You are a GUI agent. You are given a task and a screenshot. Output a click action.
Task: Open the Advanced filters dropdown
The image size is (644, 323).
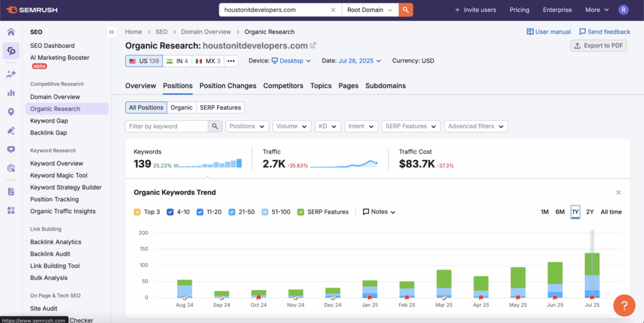tap(476, 126)
